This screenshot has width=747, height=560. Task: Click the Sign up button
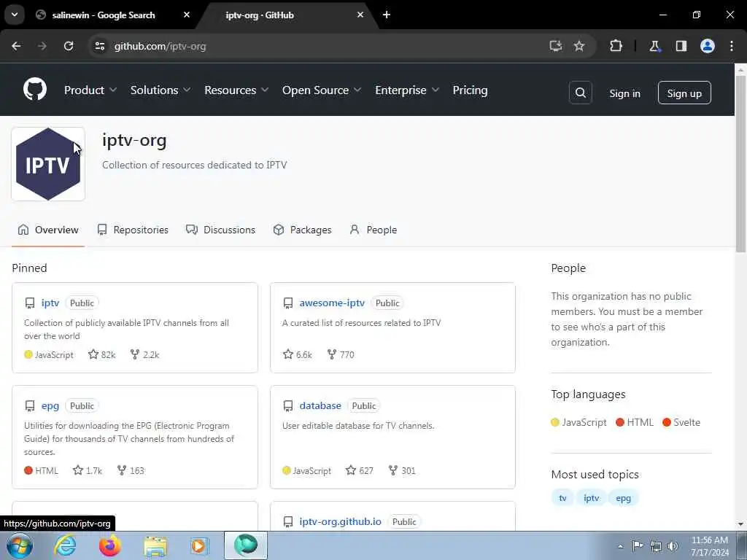684,93
